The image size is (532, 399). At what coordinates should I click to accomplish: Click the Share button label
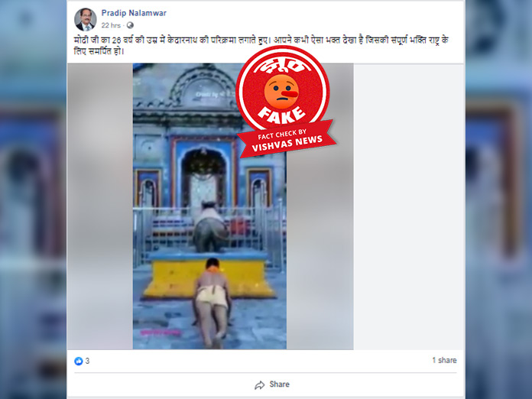pos(279,384)
